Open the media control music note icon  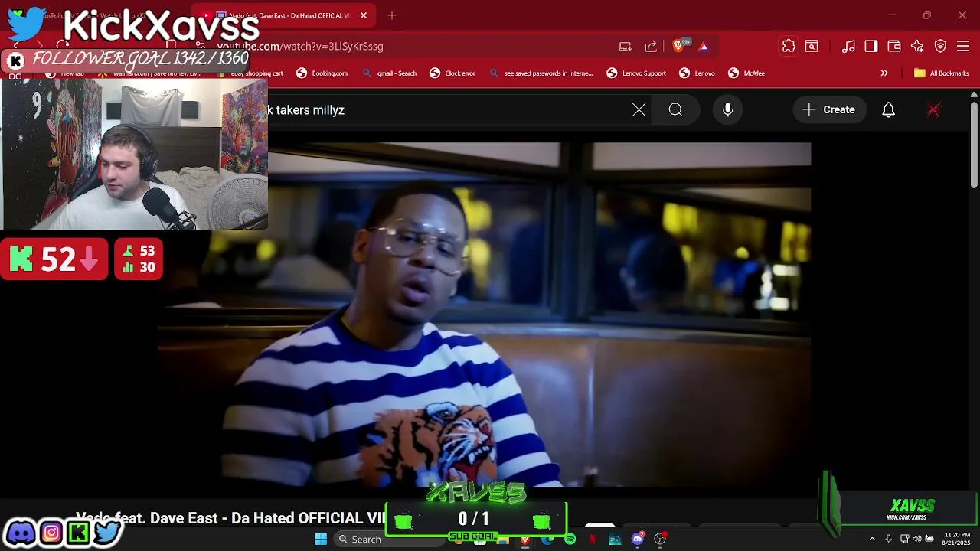point(848,46)
